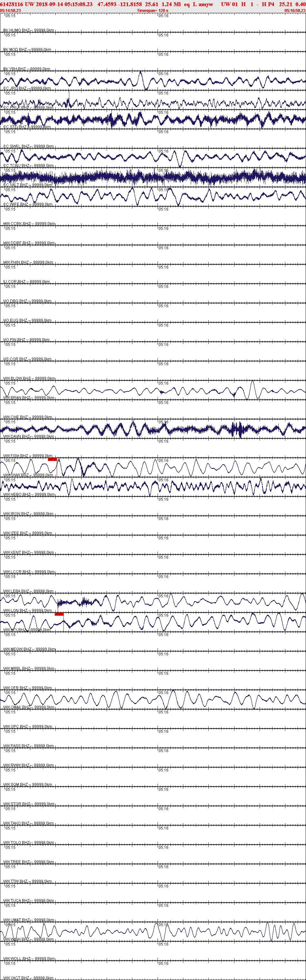Click the red iPd1 pick flag

pyautogui.click(x=59, y=614)
